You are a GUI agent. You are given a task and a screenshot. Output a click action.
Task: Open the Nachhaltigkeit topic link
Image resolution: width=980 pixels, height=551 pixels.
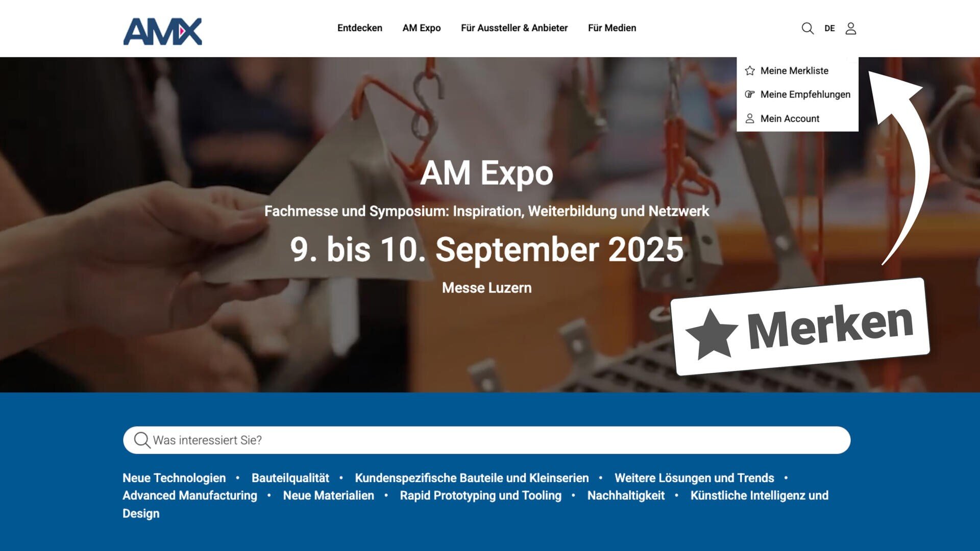point(626,495)
